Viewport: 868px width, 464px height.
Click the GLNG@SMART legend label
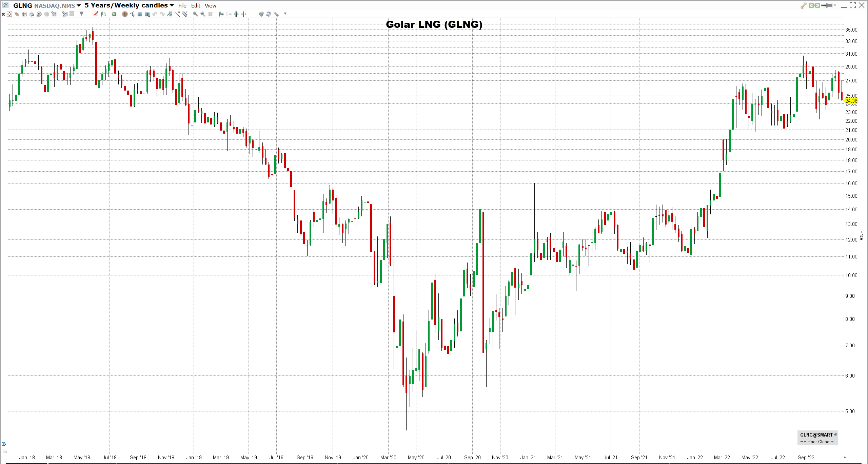tap(816, 435)
